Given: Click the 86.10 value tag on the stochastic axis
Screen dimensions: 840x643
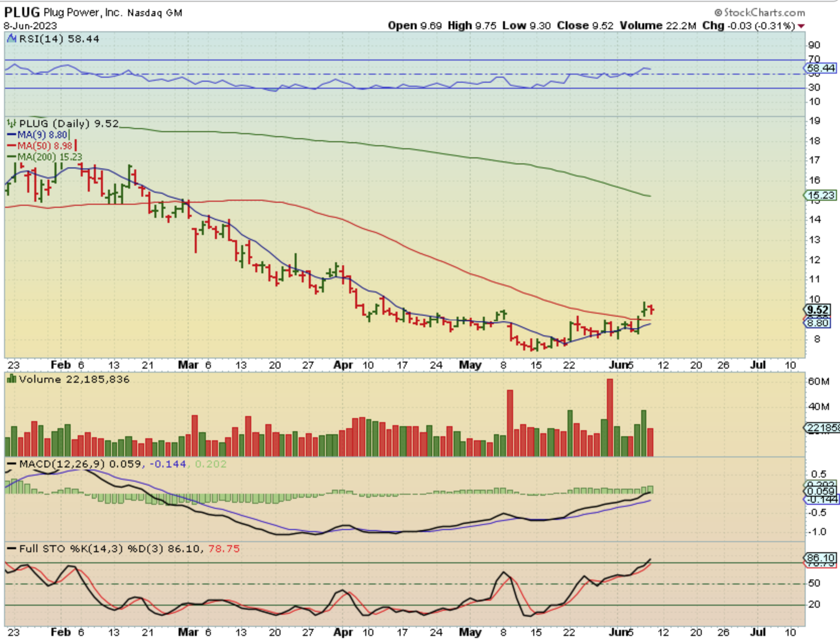Looking at the screenshot, I should point(820,558).
